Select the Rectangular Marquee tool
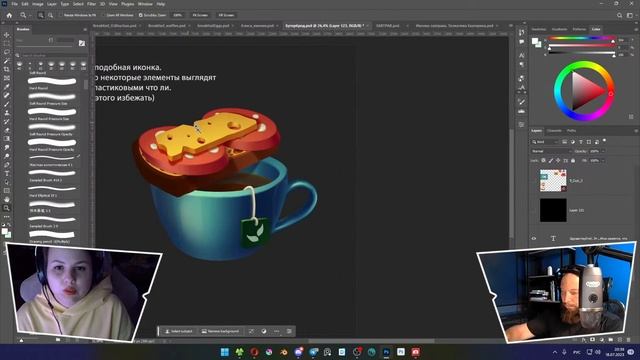The width and height of the screenshot is (640, 360). (x=7, y=44)
